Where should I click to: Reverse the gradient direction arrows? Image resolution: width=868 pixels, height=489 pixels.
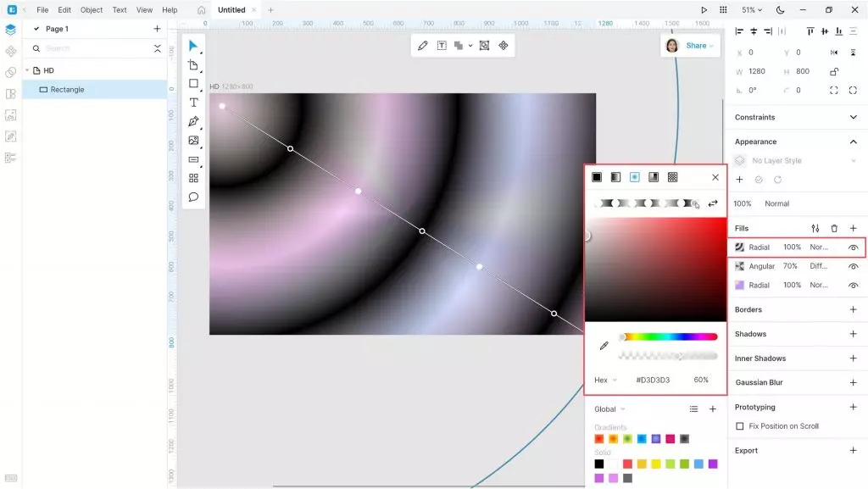[713, 203]
